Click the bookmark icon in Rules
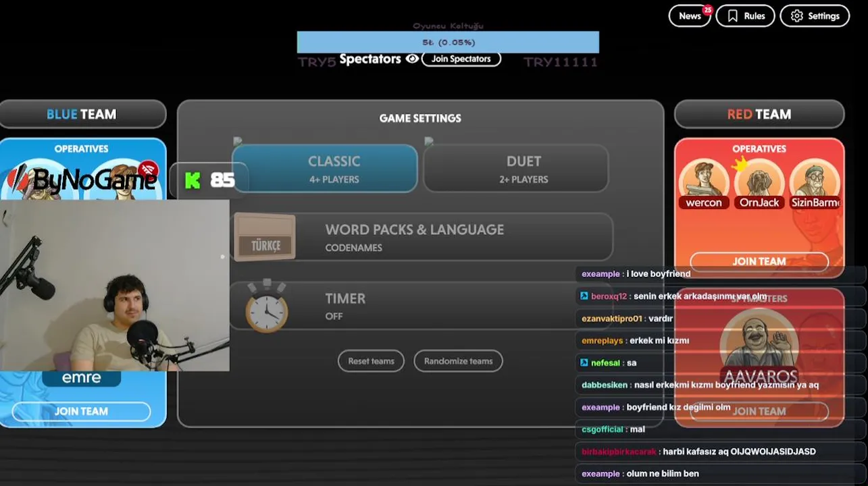This screenshot has width=868, height=486. click(732, 16)
